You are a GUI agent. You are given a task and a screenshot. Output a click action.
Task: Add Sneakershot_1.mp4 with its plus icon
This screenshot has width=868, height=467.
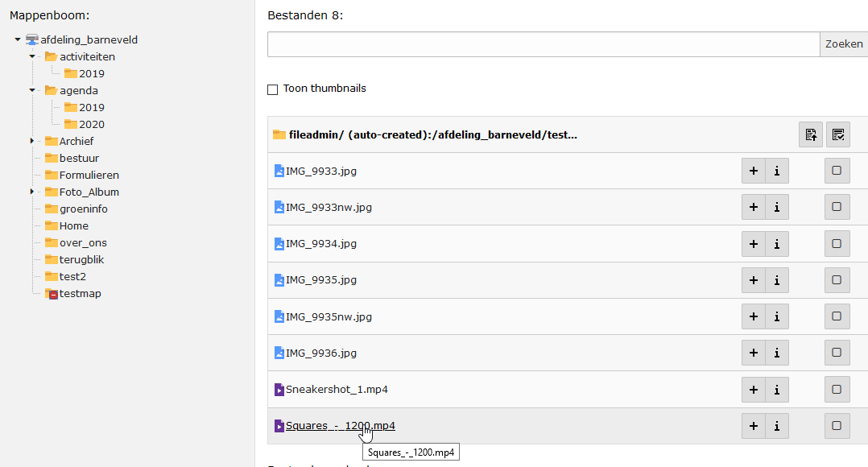click(754, 390)
